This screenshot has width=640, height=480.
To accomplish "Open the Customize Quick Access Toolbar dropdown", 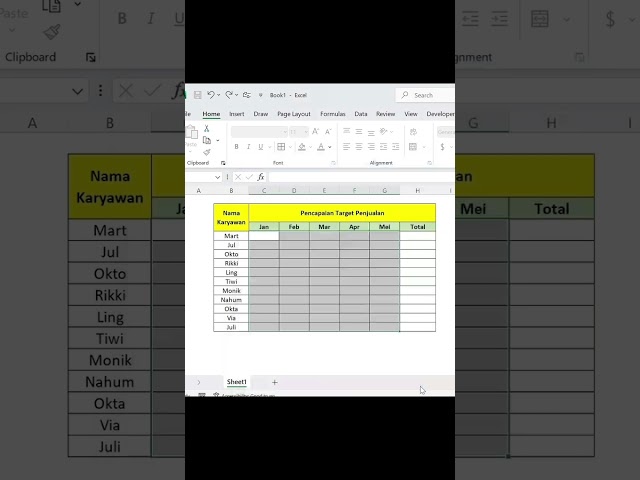I will click(x=260, y=95).
